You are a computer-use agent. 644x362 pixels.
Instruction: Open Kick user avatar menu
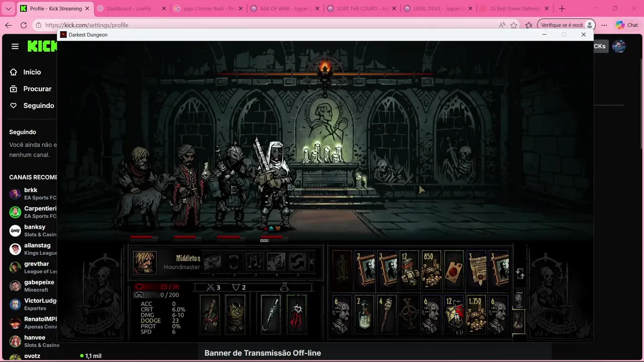tap(618, 46)
